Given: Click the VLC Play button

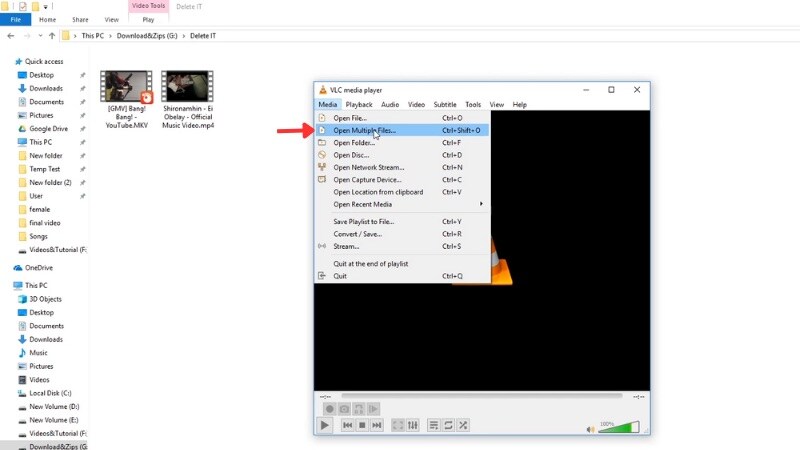Looking at the screenshot, I should (x=324, y=425).
